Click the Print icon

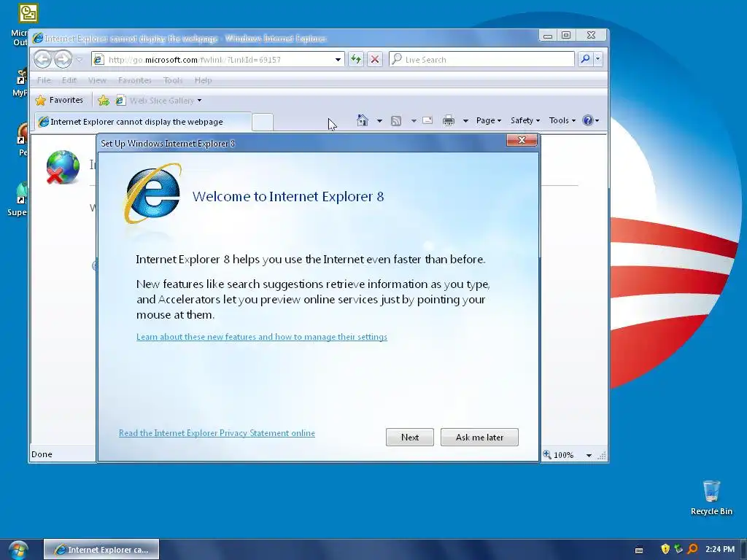pyautogui.click(x=449, y=120)
